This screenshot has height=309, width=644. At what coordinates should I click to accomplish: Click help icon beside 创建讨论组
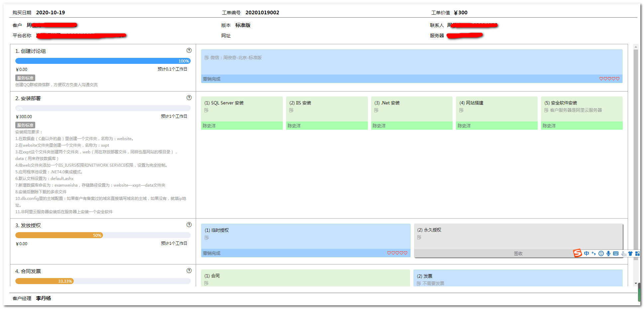[x=189, y=51]
